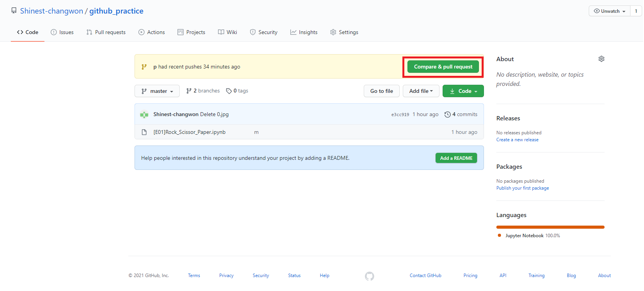The width and height of the screenshot is (644, 291).
Task: Click the repository book icon beside Shinest-changwon
Action: pos(14,11)
